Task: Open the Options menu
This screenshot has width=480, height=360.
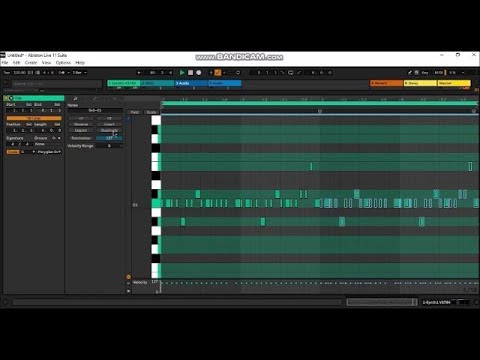Action: (x=63, y=63)
